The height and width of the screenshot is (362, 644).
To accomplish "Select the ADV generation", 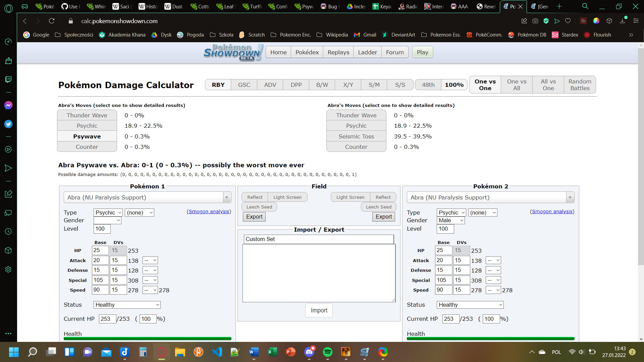I will point(270,85).
